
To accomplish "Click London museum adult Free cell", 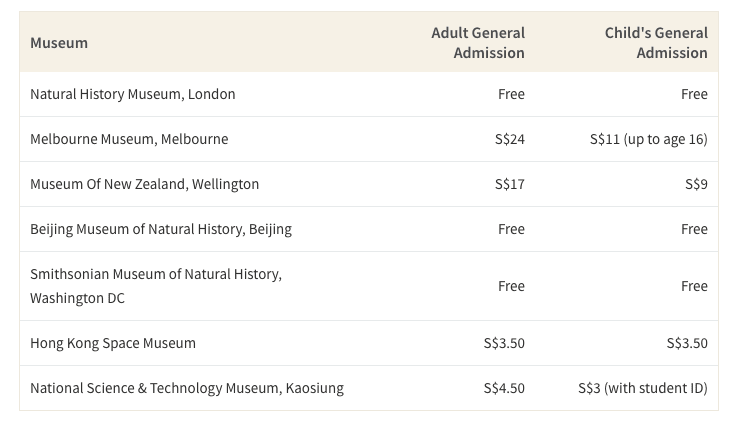I will point(511,94).
